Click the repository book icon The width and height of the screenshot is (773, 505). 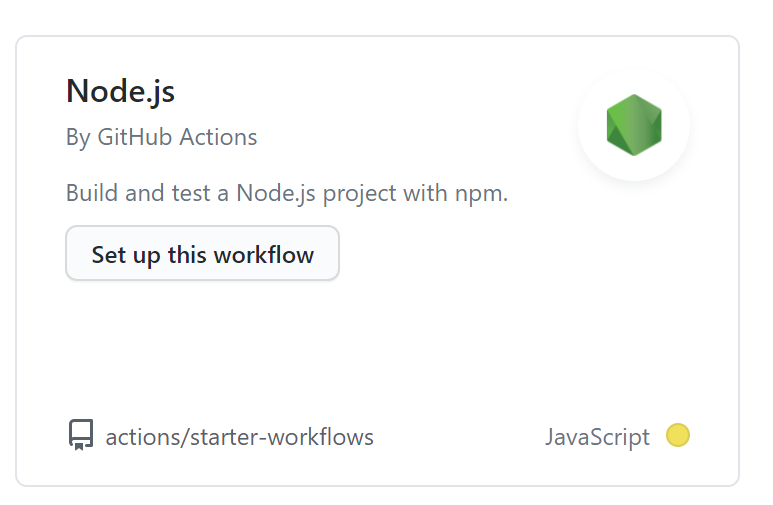(x=81, y=435)
